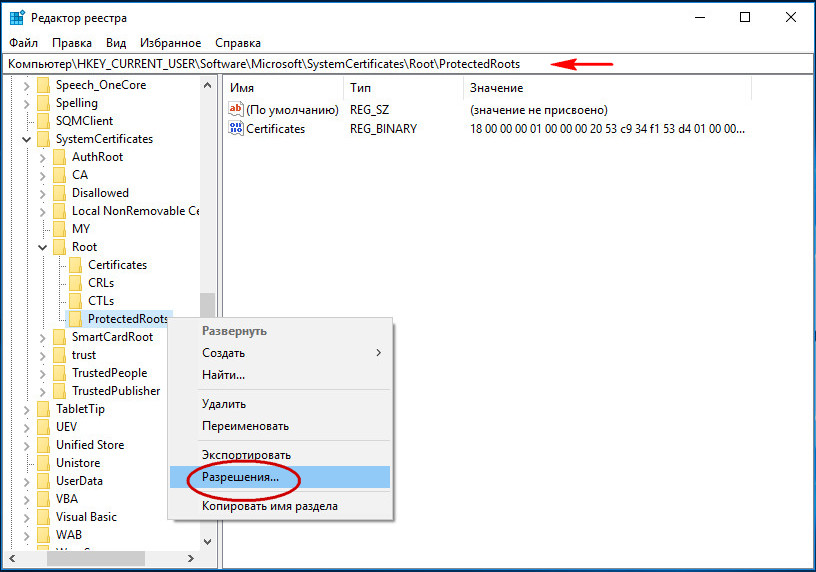816x572 pixels.
Task: Select the Unistore key label
Action: tap(78, 463)
